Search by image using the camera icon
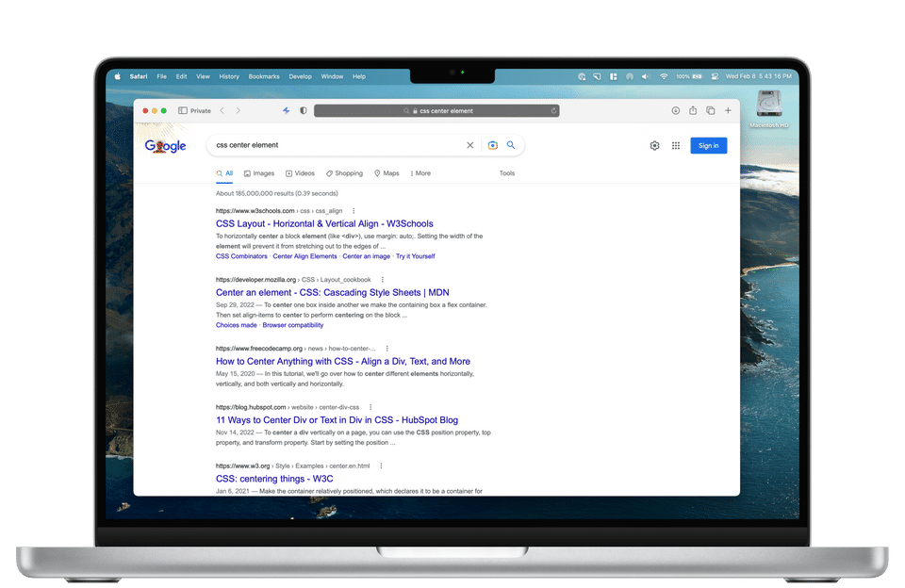 click(x=492, y=145)
